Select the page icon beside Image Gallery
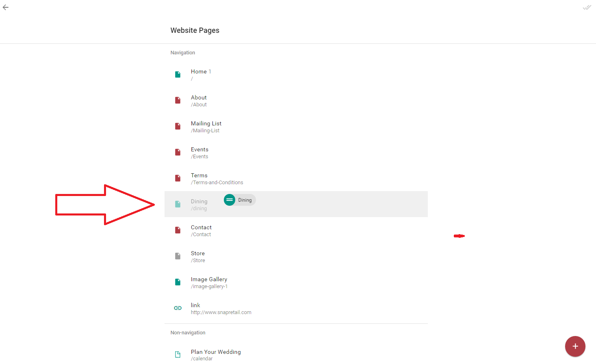This screenshot has width=596, height=364. 178,282
